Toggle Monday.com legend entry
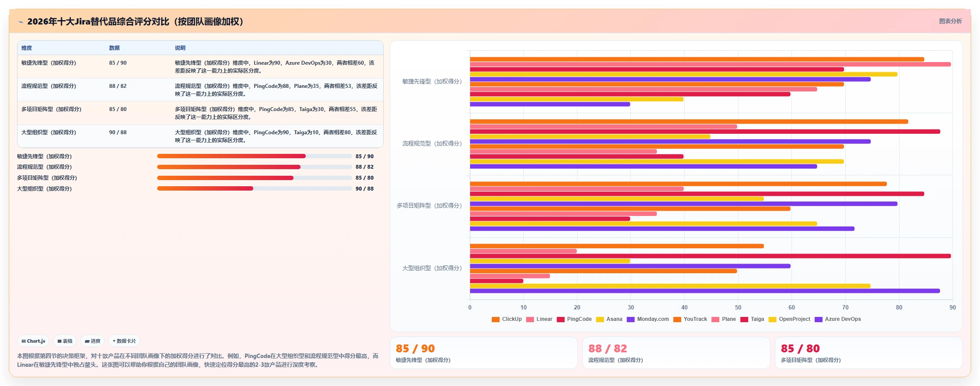 coord(648,319)
